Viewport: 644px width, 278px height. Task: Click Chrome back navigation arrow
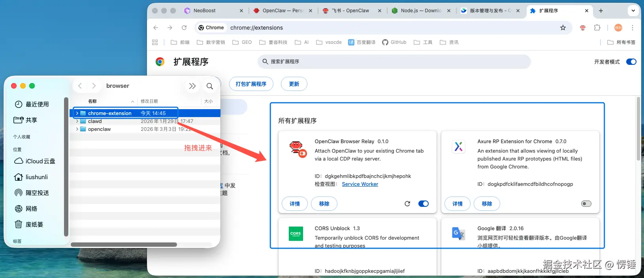point(156,28)
